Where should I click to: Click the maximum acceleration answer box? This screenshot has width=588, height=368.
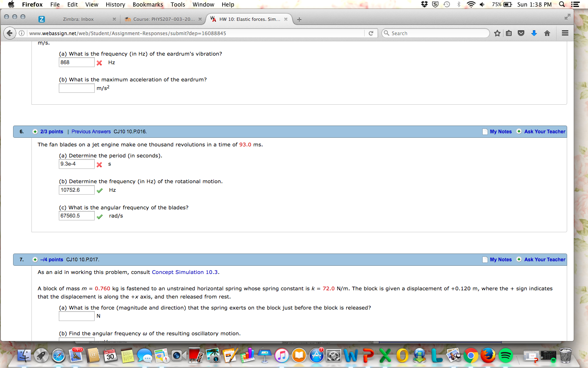coord(76,88)
